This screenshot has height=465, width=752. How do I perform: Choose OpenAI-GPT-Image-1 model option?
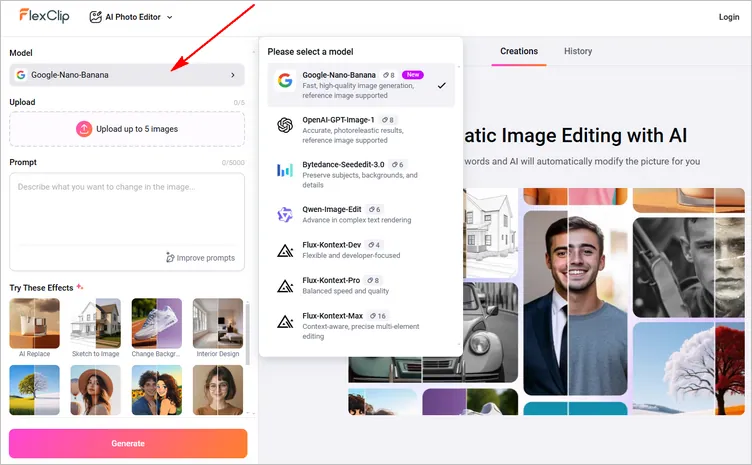click(361, 130)
